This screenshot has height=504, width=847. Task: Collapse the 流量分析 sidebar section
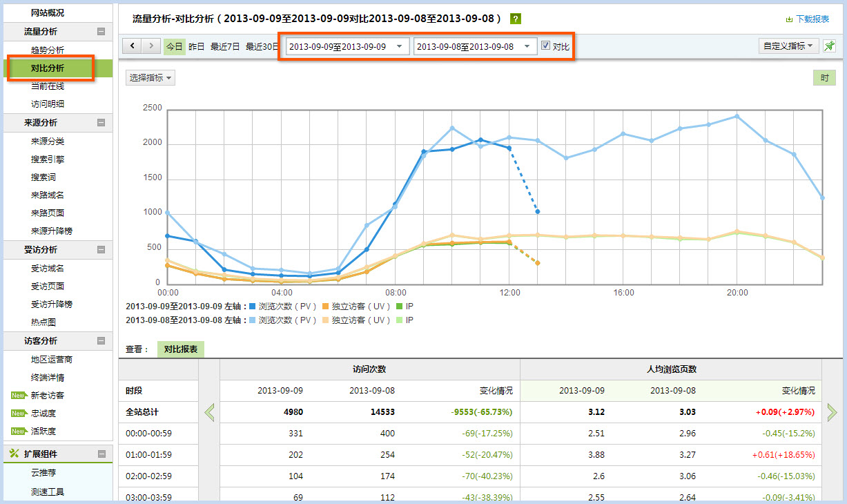[101, 32]
